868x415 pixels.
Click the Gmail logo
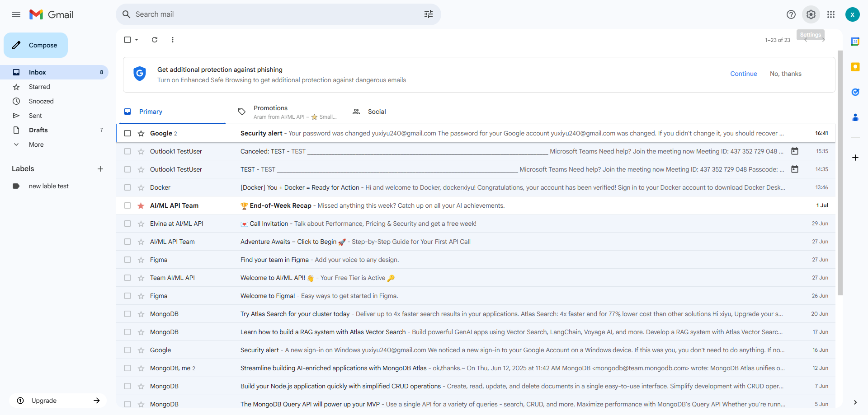pyautogui.click(x=51, y=14)
